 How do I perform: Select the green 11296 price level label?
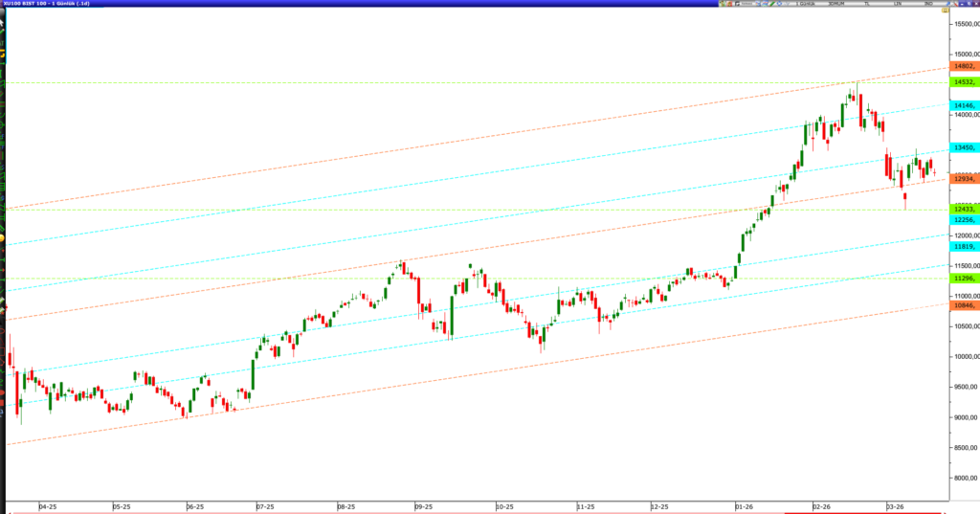pos(964,278)
